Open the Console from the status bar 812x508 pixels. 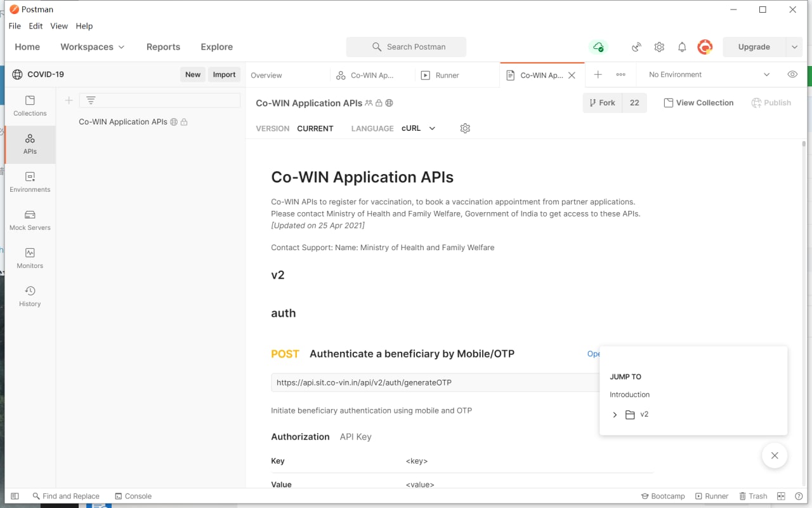click(133, 497)
